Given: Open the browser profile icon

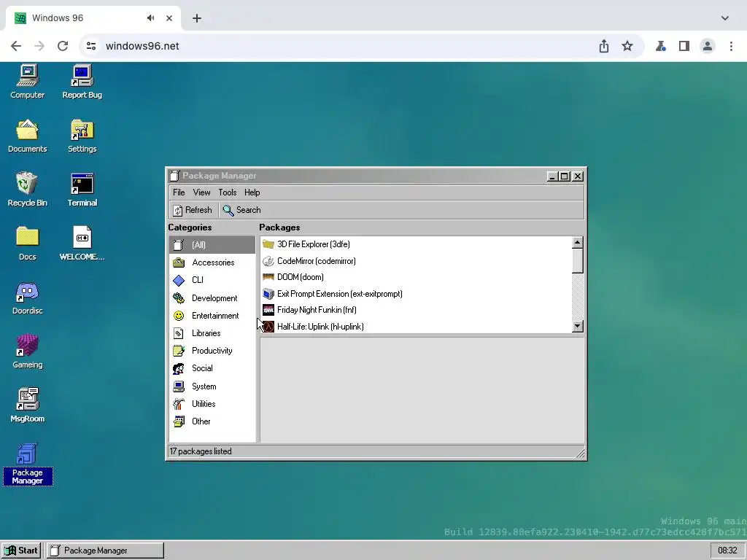Looking at the screenshot, I should pyautogui.click(x=708, y=46).
